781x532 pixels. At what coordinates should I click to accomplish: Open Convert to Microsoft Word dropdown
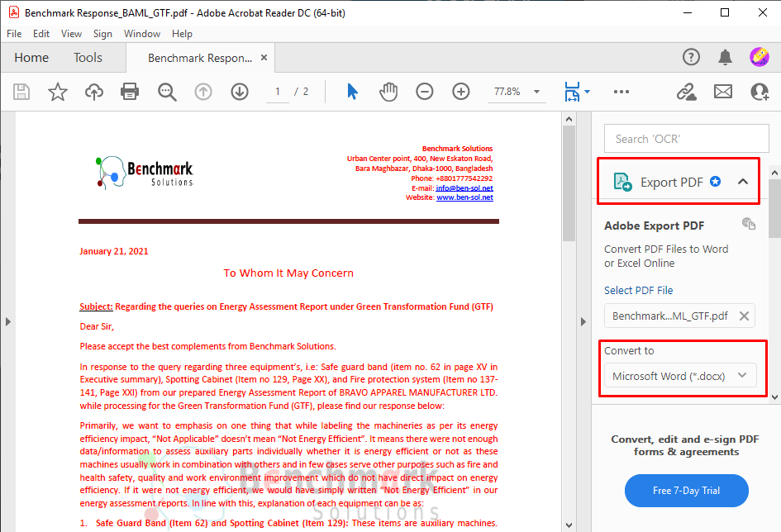point(680,376)
